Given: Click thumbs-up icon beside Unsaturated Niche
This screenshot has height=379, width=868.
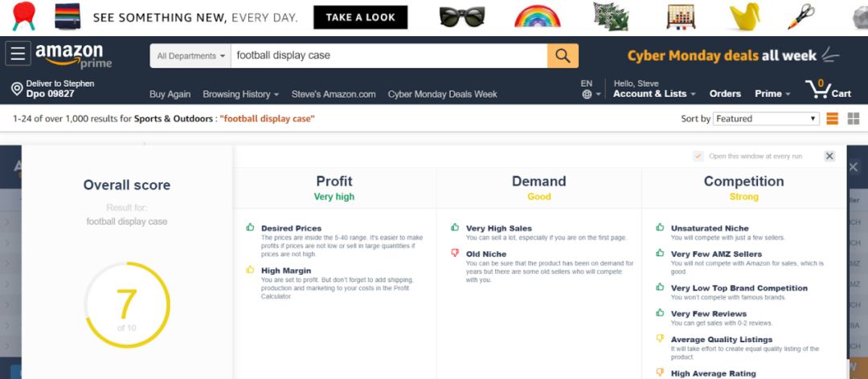Looking at the screenshot, I should (660, 227).
